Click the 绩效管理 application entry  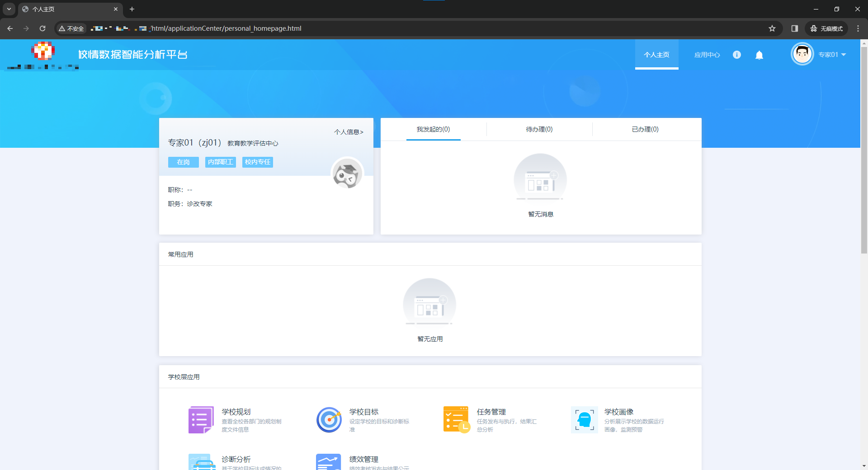pyautogui.click(x=363, y=459)
